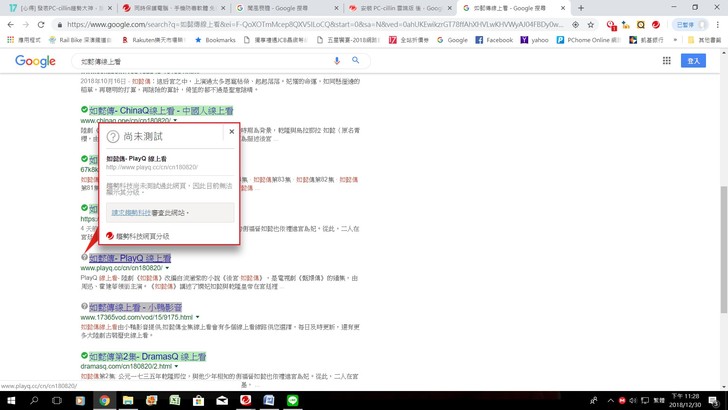728x410 pixels.
Task: Open Excel from taskbar
Action: coord(175,400)
